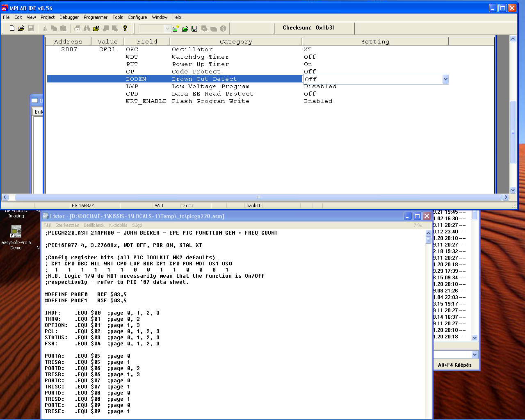Click the Alt+F4 Kilépés button

pos(454,365)
